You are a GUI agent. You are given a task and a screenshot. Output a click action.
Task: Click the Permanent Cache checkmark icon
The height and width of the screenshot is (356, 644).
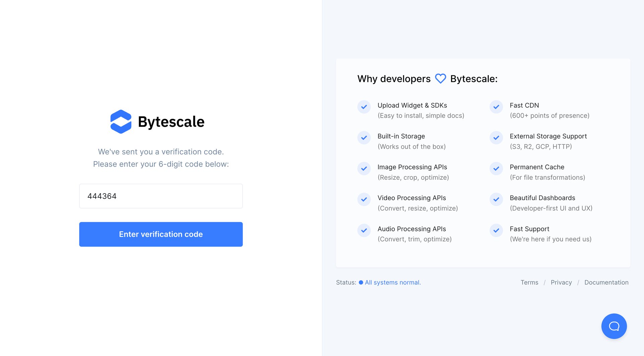[496, 169]
